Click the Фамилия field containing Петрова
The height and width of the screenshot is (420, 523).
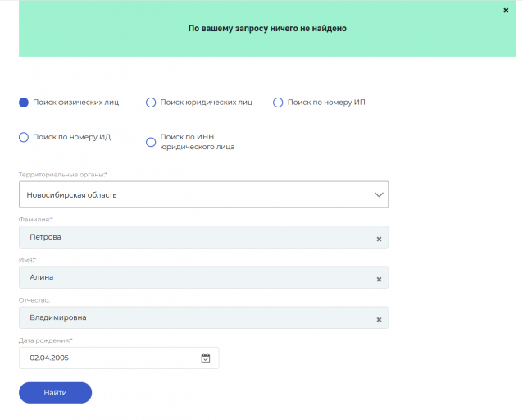coord(203,237)
